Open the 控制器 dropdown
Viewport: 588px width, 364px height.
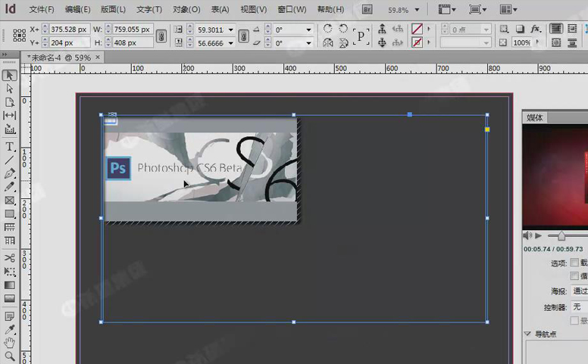point(579,306)
